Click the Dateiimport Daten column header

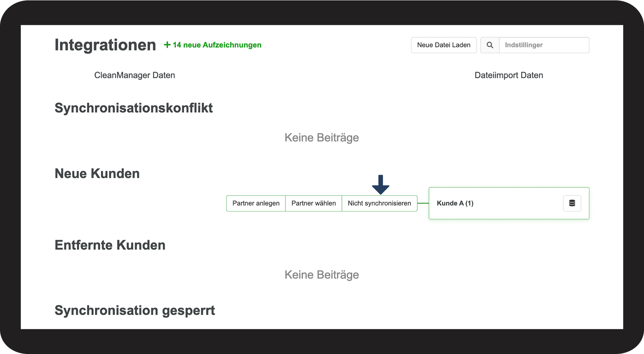click(508, 75)
